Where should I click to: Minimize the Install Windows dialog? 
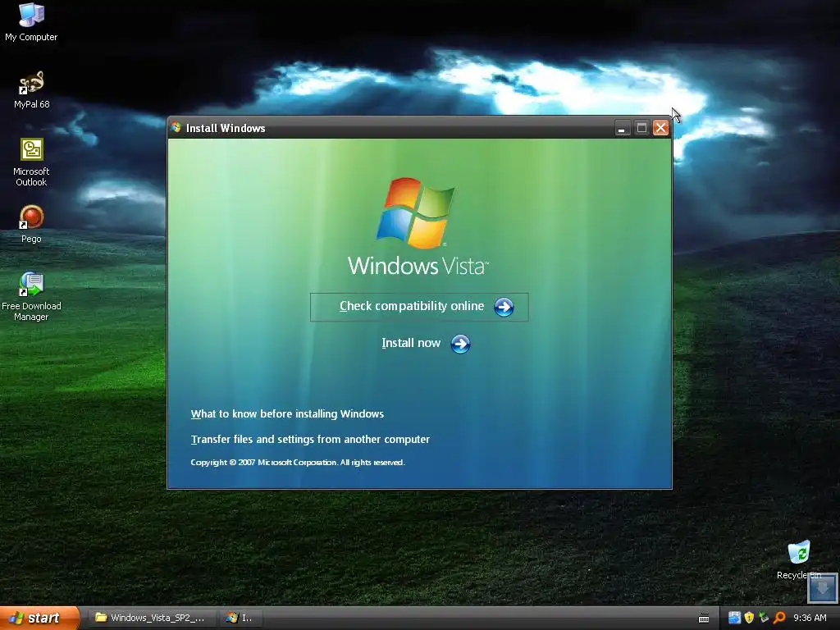622,128
